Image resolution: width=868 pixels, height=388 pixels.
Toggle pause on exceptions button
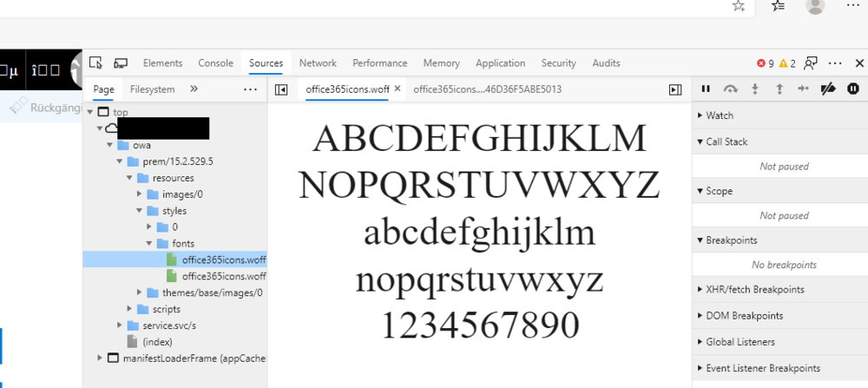point(853,89)
